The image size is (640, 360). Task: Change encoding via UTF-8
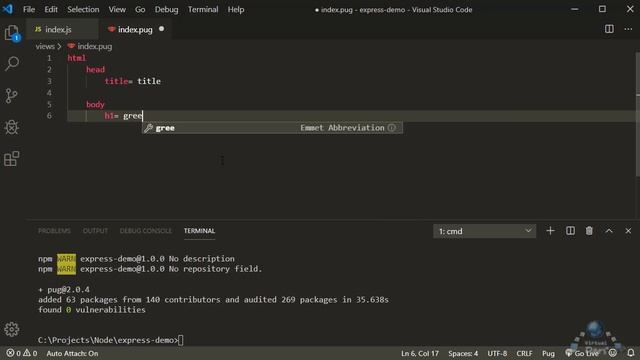point(497,353)
